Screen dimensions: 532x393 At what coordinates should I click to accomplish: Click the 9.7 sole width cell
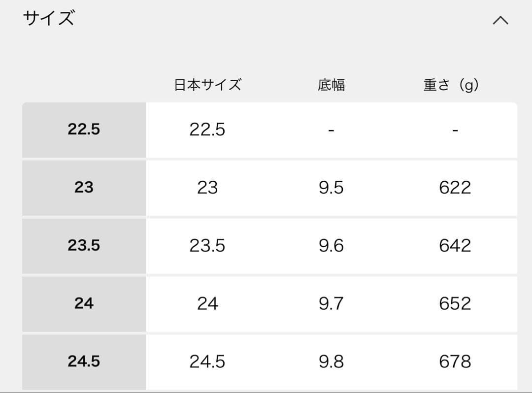(331, 303)
